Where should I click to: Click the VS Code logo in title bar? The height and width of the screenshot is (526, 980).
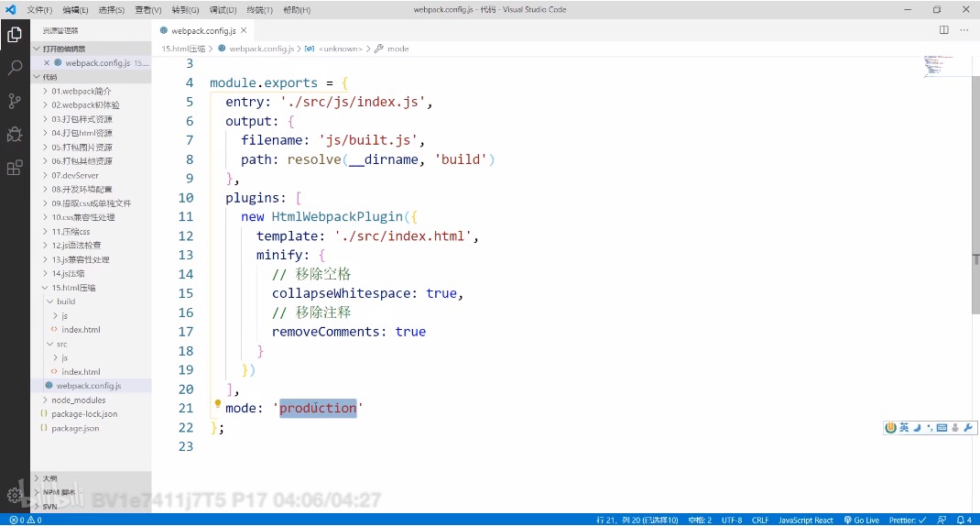[x=11, y=9]
